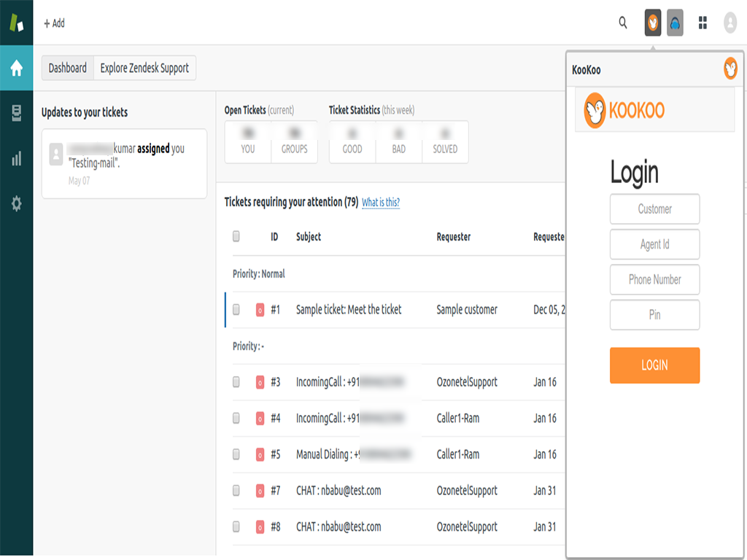Check the box for ticket #3

pyautogui.click(x=236, y=382)
